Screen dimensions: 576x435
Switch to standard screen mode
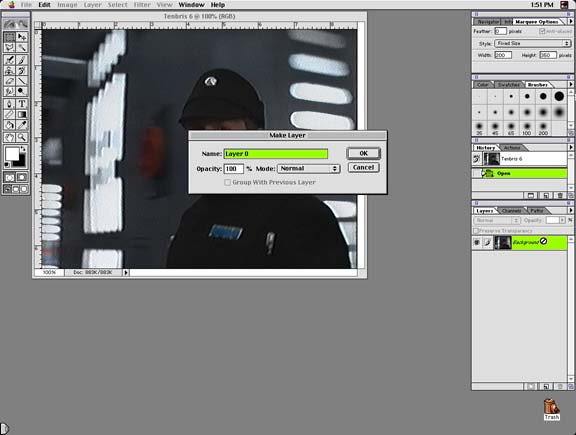(7, 189)
